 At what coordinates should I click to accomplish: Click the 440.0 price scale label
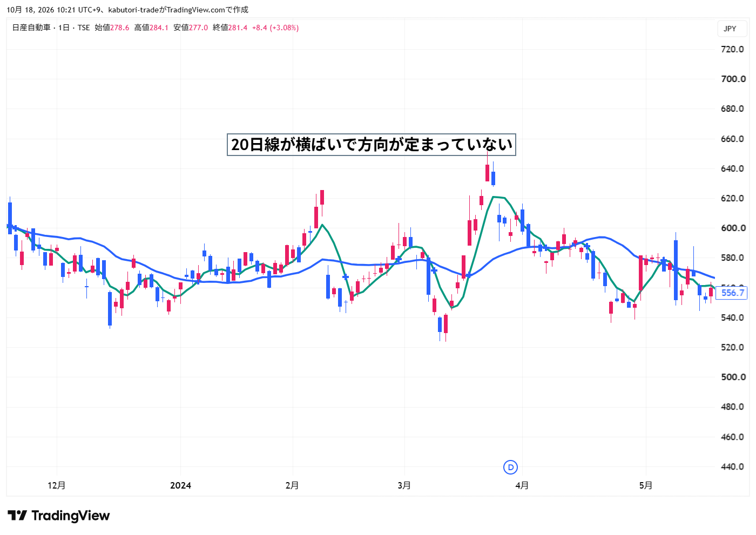tap(733, 466)
